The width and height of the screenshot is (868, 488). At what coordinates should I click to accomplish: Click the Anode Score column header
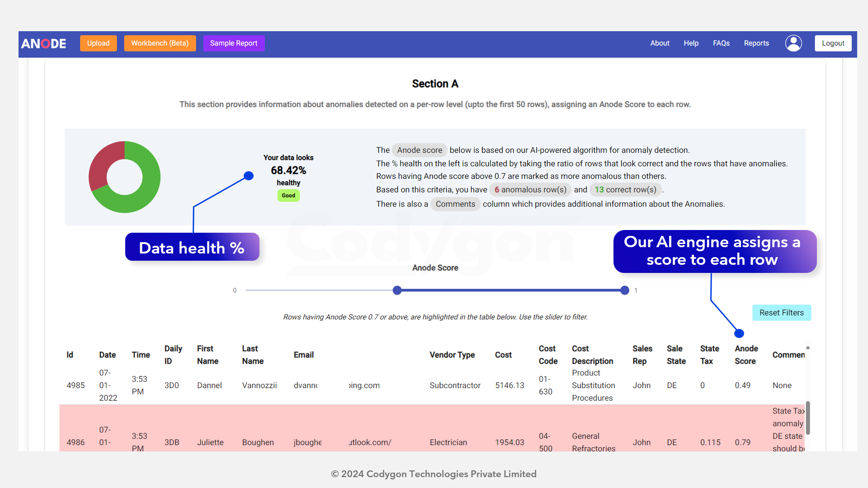pyautogui.click(x=746, y=355)
